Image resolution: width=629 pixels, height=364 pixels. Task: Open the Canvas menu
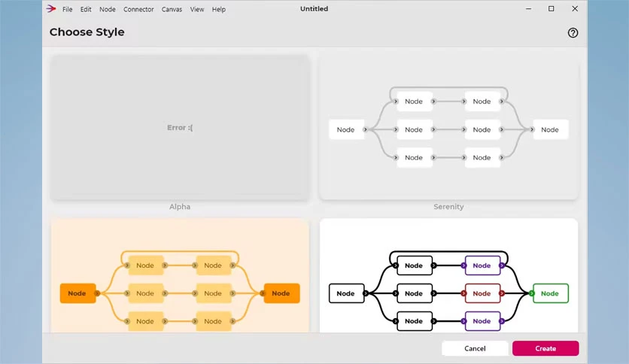172,9
